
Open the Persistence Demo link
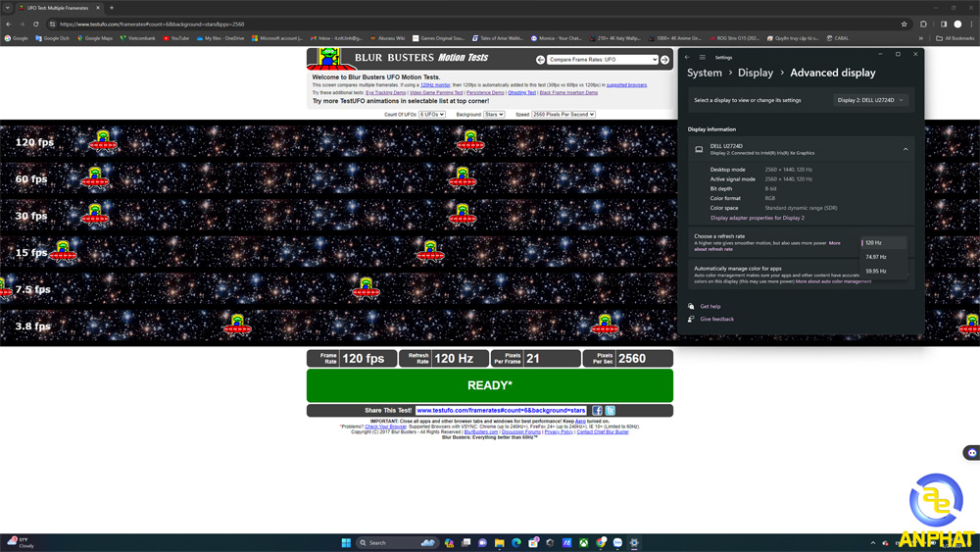485,92
